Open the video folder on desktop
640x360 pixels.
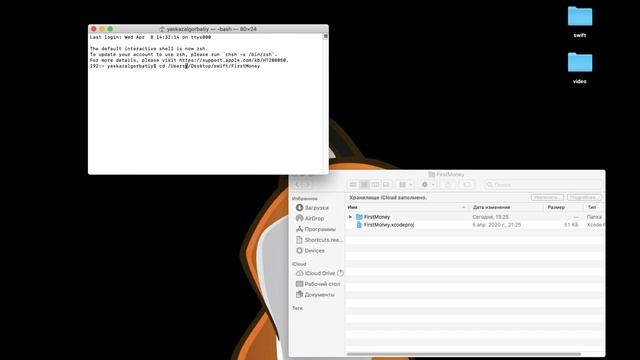tap(580, 68)
